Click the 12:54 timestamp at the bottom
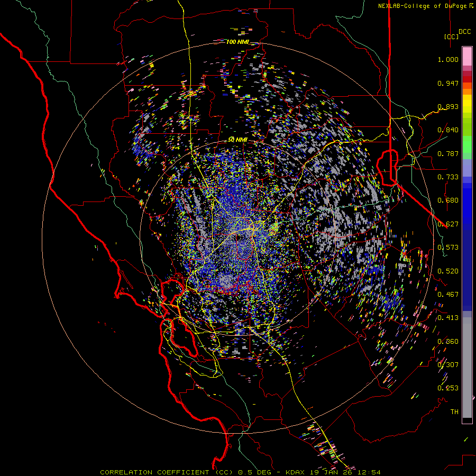Screen dimensions: 476x476 [x=371, y=472]
